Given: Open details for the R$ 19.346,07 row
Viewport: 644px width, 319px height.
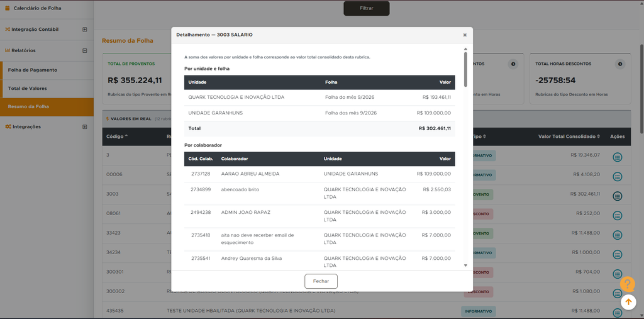Looking at the screenshot, I should [x=617, y=157].
